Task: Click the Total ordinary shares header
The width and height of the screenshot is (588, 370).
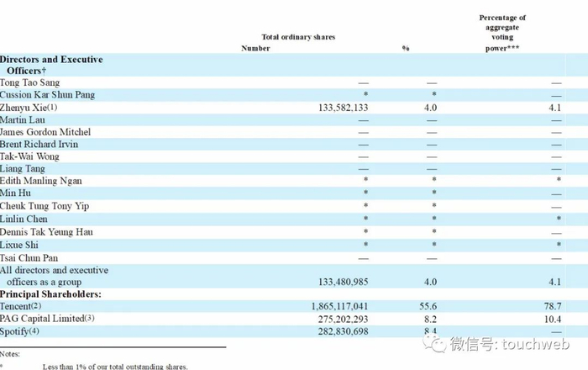Action: coord(298,37)
